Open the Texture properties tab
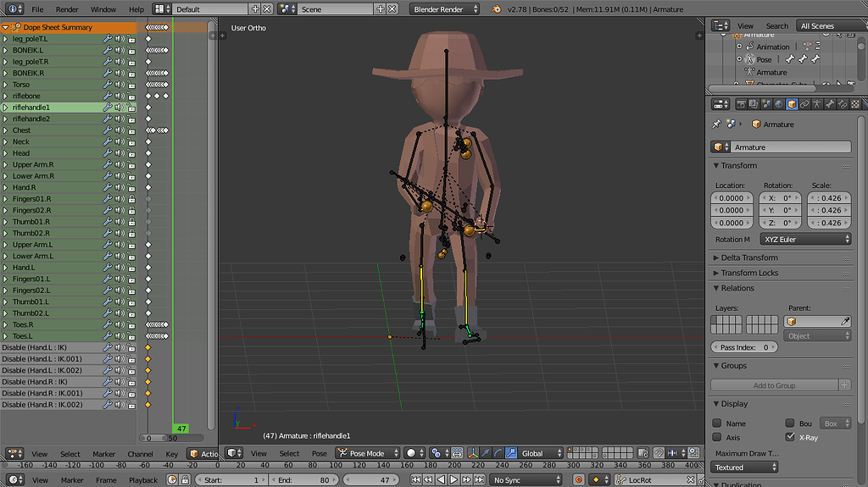Screen dimensions: 868x487 tap(855, 104)
